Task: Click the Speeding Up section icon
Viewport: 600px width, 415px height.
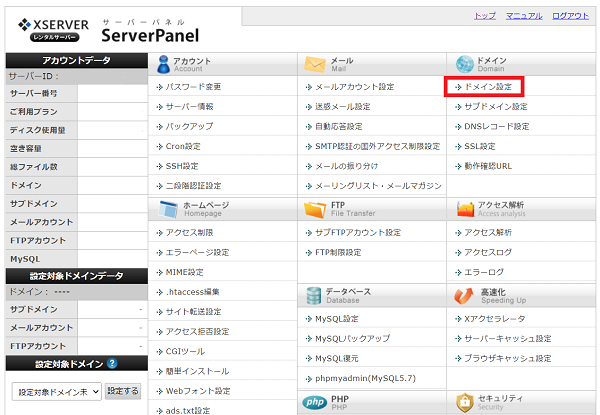Action: (x=464, y=295)
